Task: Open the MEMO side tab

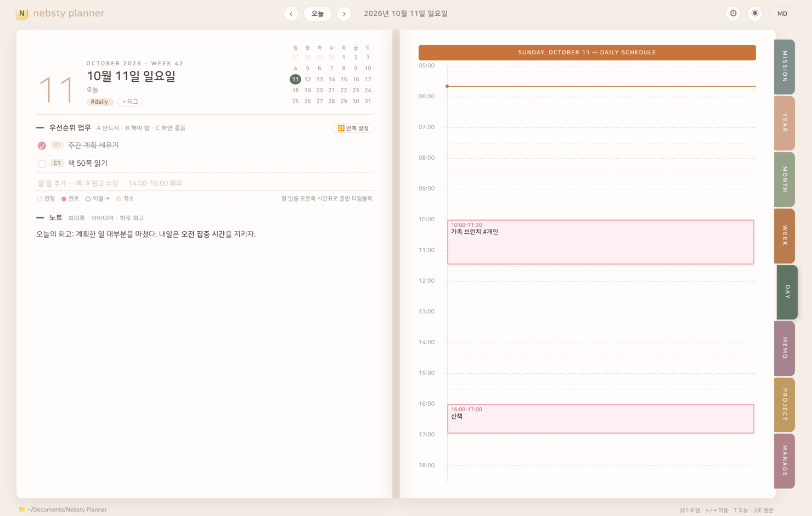Action: [x=785, y=349]
